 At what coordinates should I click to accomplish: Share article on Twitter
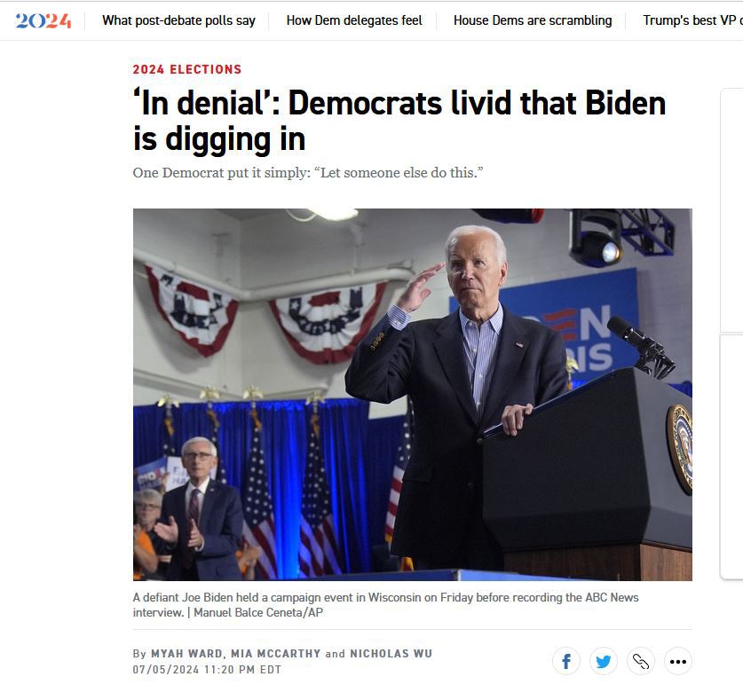click(604, 661)
